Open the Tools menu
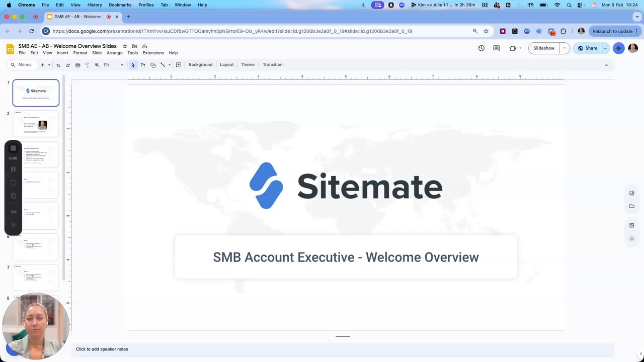The image size is (644, 362). (x=132, y=53)
